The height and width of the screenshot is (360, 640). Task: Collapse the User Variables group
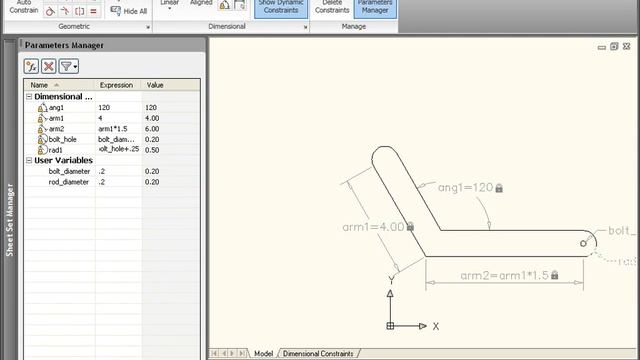(x=29, y=160)
